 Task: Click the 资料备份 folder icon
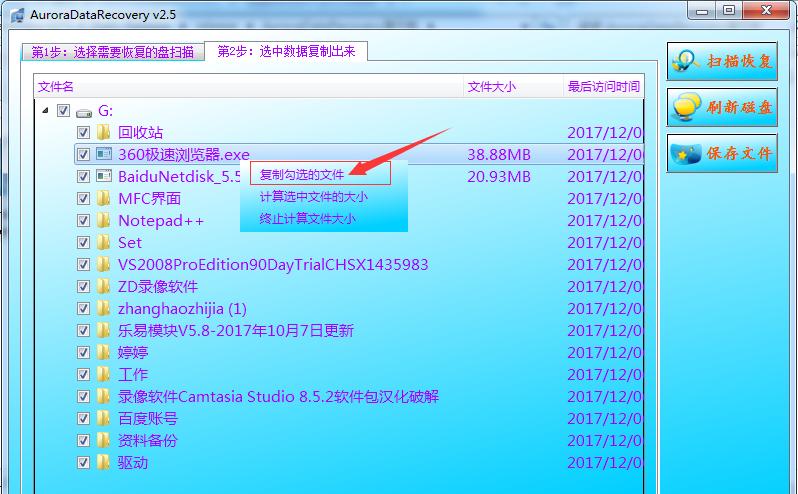103,440
